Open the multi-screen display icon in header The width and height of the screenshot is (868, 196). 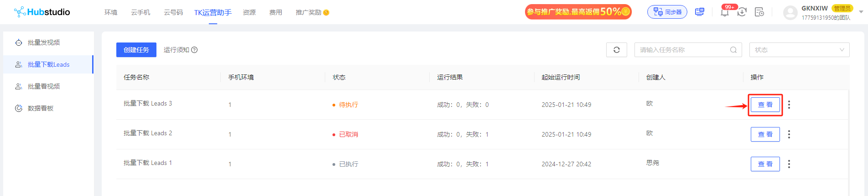coord(699,12)
